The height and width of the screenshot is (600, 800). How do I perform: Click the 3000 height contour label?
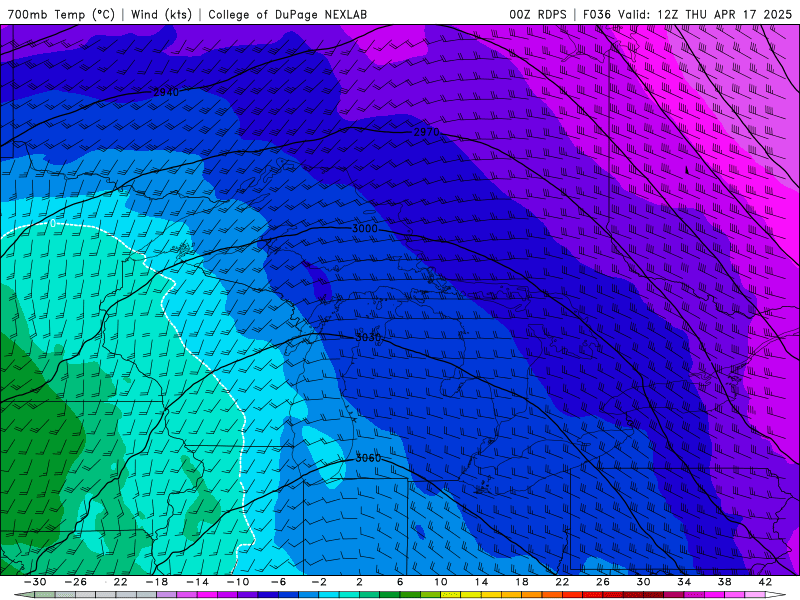(x=365, y=228)
